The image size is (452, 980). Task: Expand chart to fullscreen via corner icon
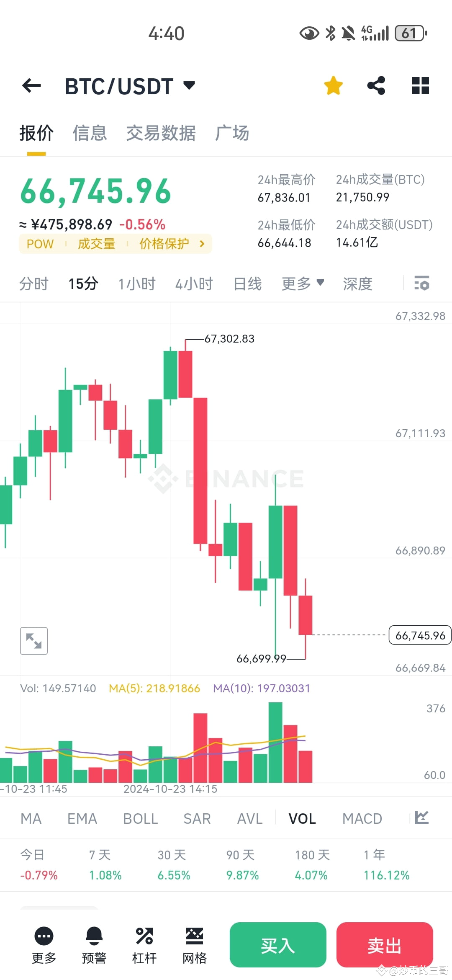click(x=33, y=640)
